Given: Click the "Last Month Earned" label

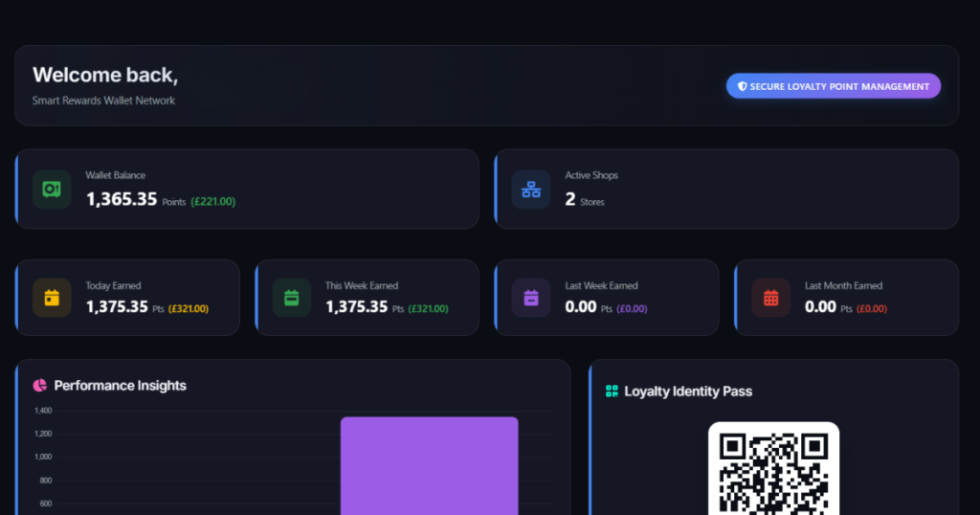Looking at the screenshot, I should pyautogui.click(x=844, y=285).
